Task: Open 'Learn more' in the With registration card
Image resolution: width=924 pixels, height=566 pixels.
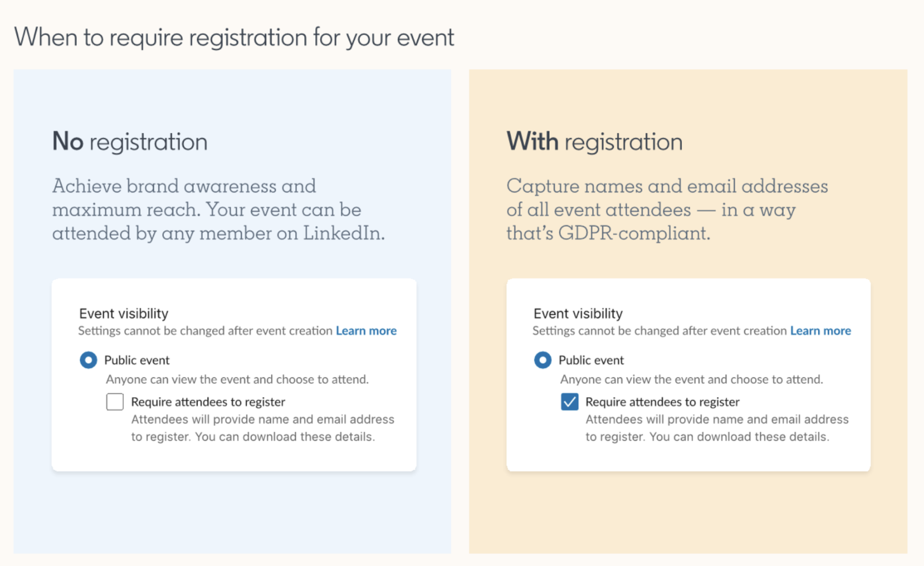Action: (x=821, y=330)
